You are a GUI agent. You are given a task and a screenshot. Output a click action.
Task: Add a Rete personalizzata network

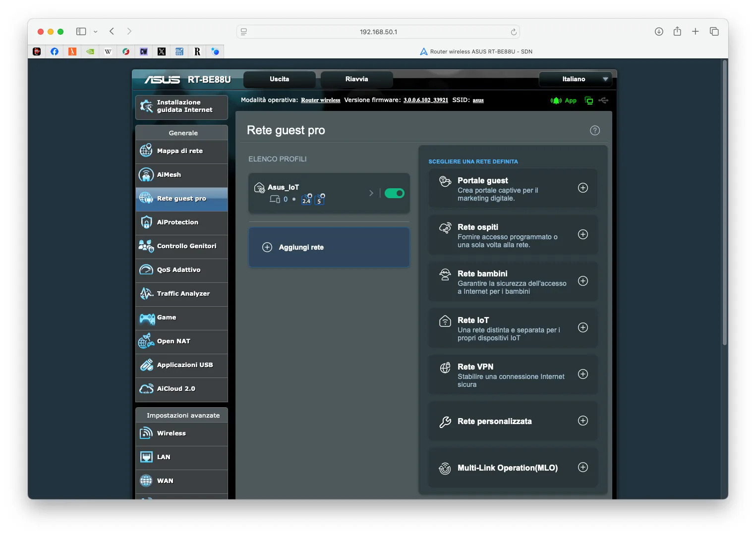pyautogui.click(x=583, y=421)
